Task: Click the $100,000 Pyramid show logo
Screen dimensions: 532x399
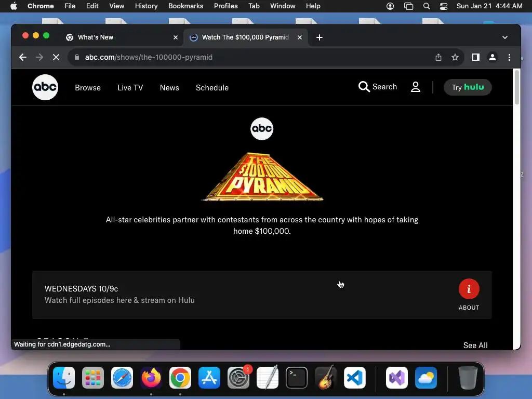Action: (262, 177)
